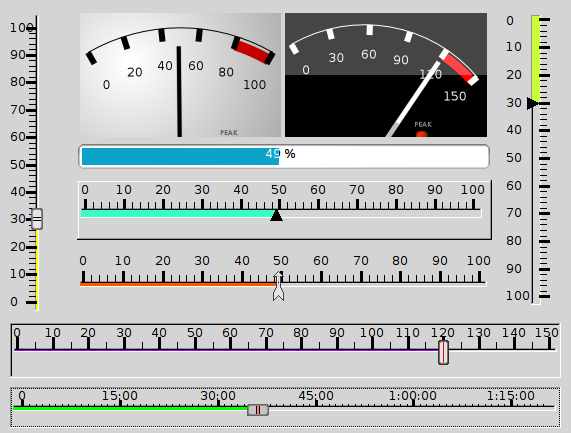The image size is (571, 433).
Task: Click the red zone on the light gauge arc
Action: click(252, 51)
